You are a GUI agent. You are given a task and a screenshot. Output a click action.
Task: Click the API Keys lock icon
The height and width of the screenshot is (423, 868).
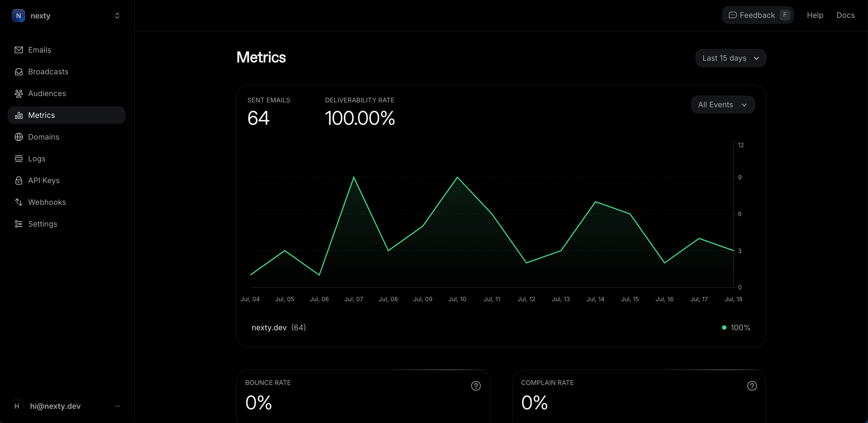click(19, 180)
